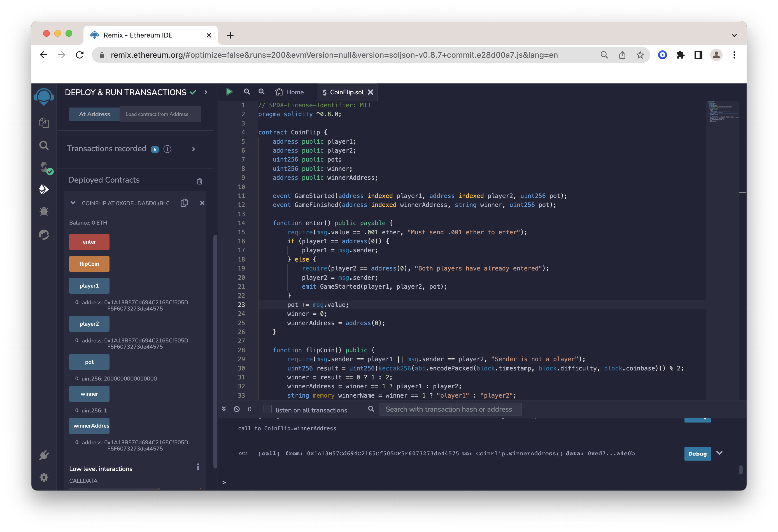Screen dimensions: 778x532
Task: Toggle the terminal panel collapse arrows
Action: point(224,409)
